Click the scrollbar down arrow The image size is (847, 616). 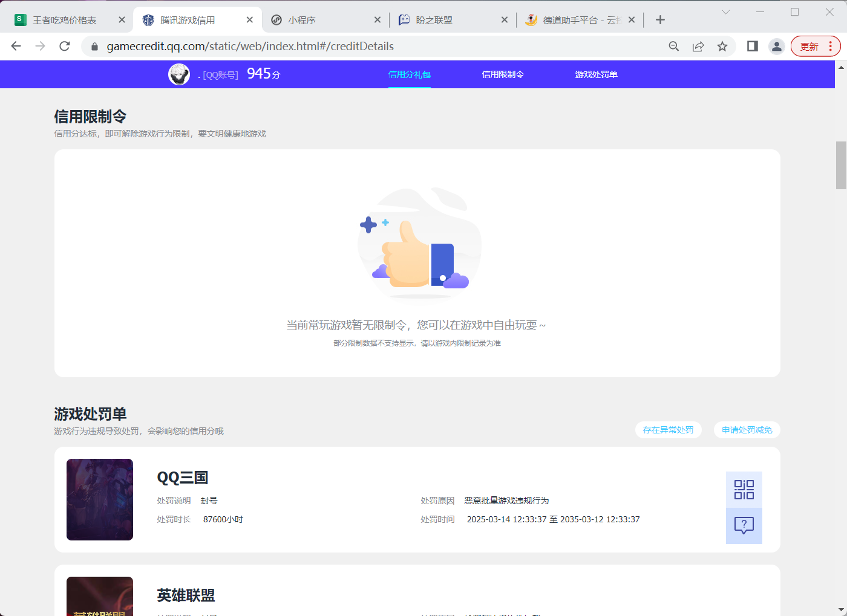click(x=841, y=610)
